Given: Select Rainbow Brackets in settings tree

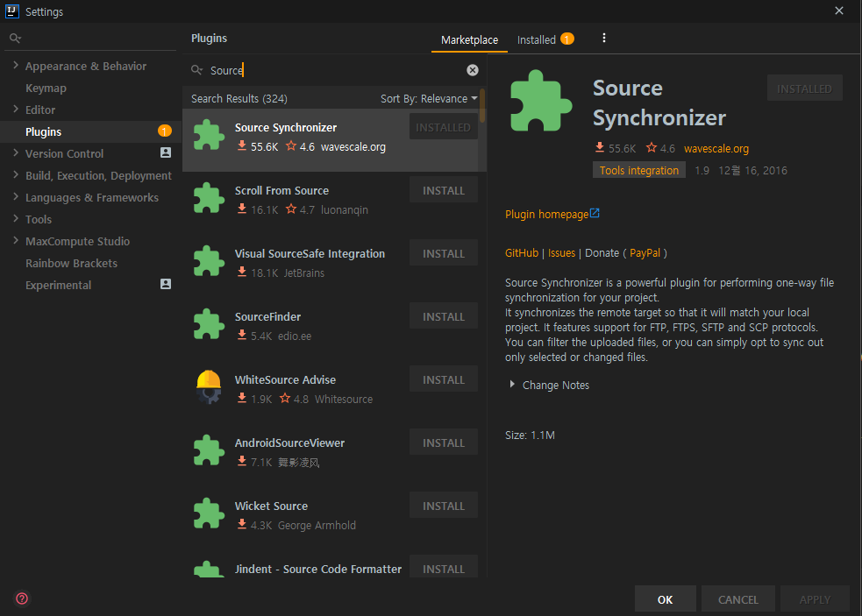Looking at the screenshot, I should [71, 263].
